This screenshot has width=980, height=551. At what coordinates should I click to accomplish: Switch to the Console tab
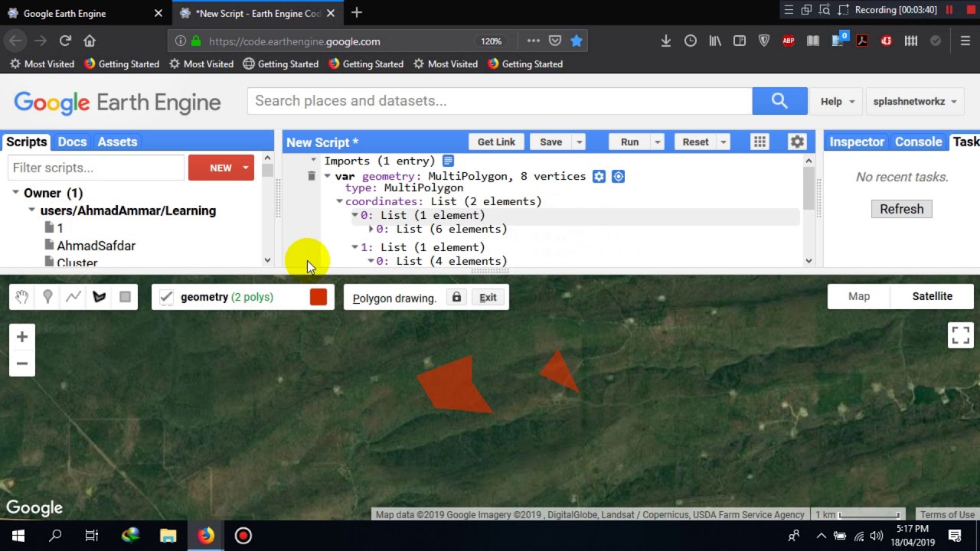[918, 142]
